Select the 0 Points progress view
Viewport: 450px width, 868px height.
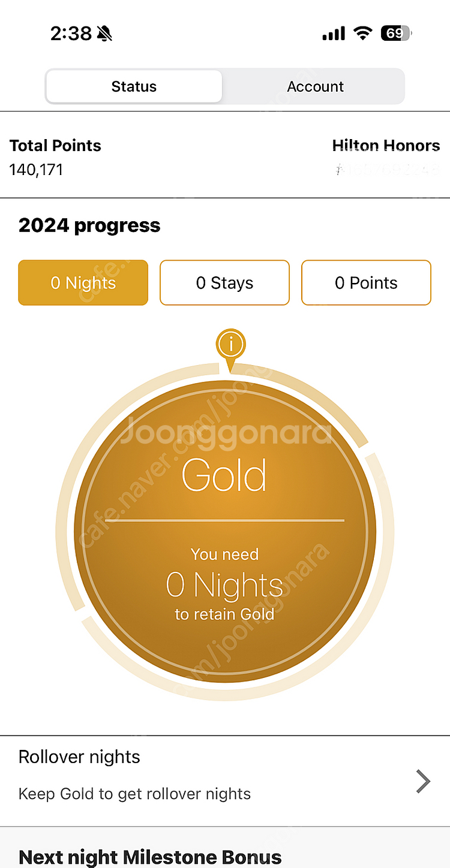[x=366, y=283]
